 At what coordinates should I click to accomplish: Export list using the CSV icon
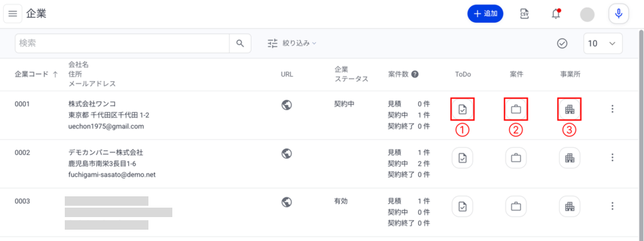coord(524,14)
